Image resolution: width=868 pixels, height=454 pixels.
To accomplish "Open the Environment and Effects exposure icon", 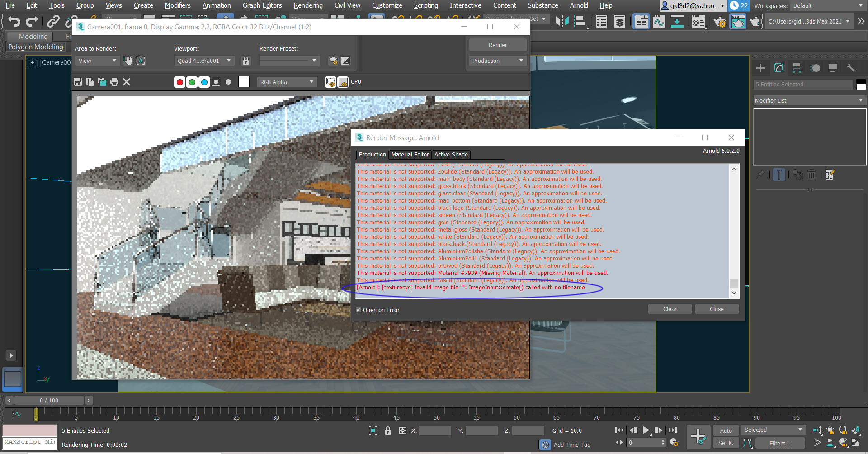I will (x=345, y=61).
